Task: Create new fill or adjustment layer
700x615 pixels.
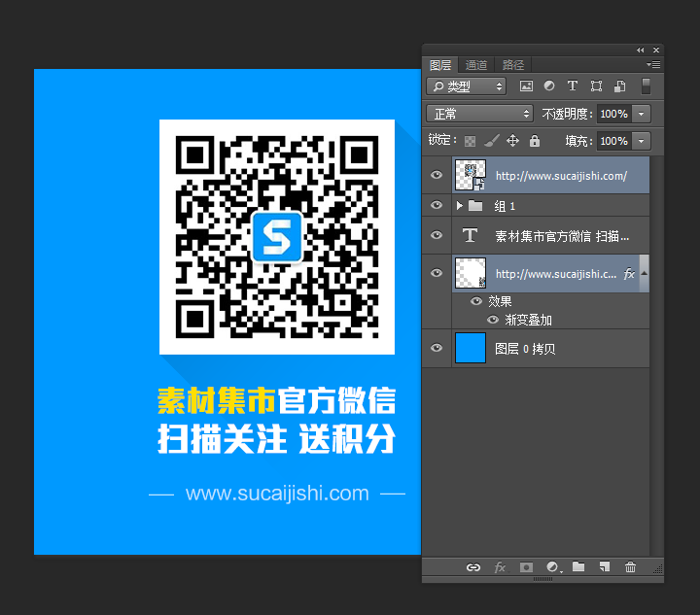Action: (552, 566)
